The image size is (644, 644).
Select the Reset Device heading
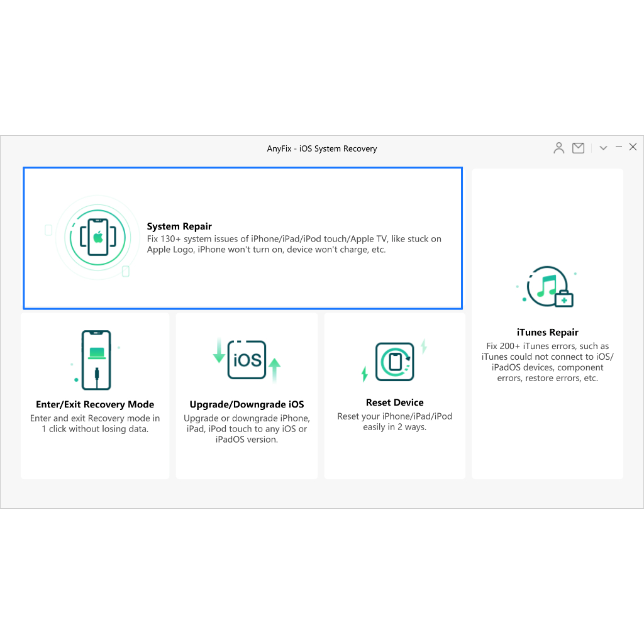pyautogui.click(x=394, y=402)
